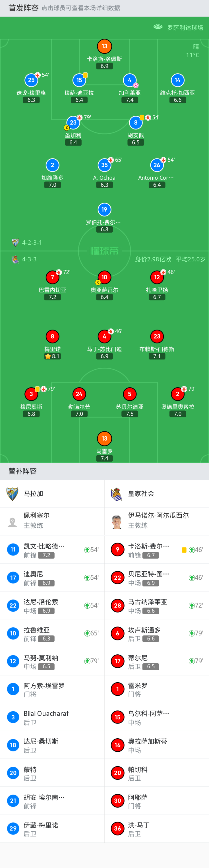This screenshot has height=868, width=209.
Task: Open substitute 洪-马丁 number 36 row
Action: 156,829
